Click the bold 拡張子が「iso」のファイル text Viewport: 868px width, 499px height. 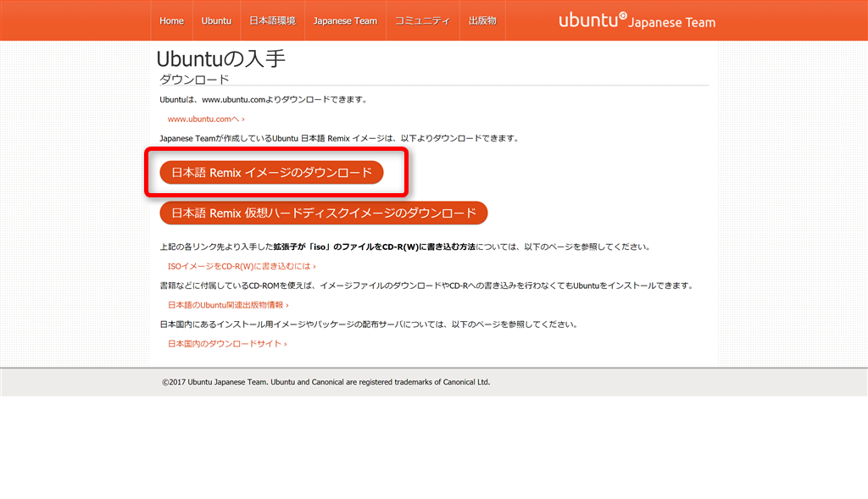click(374, 247)
